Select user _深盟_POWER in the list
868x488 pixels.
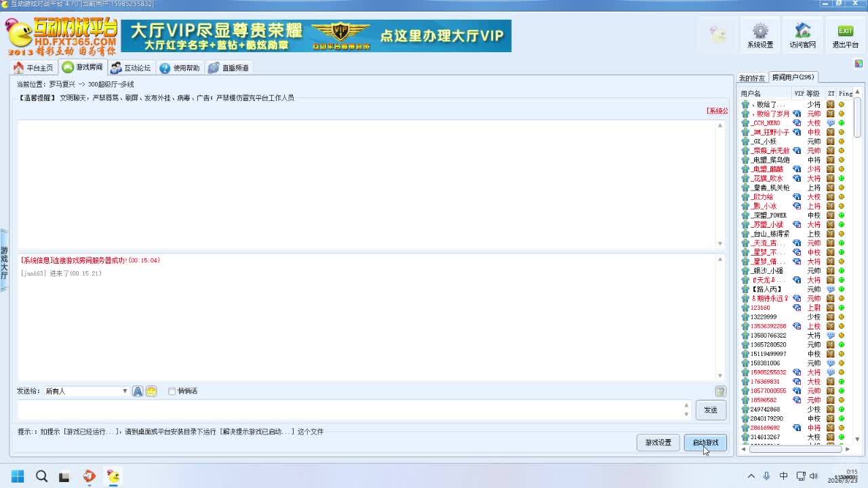pos(769,215)
